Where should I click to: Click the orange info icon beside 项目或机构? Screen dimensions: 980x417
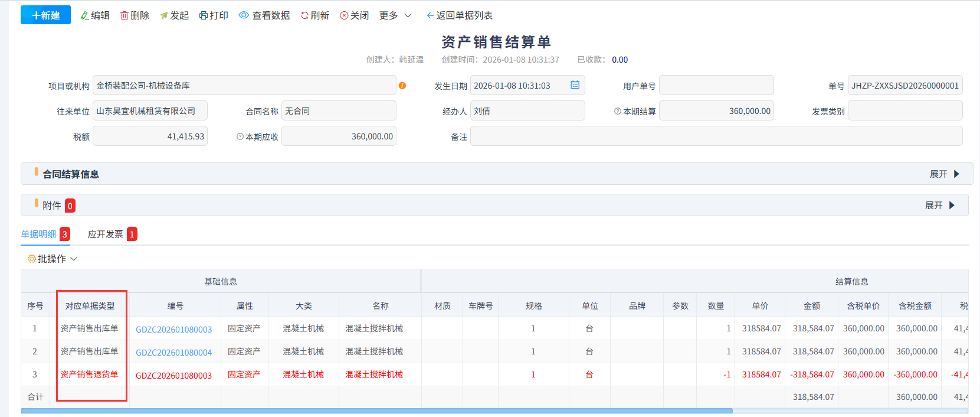tap(402, 86)
